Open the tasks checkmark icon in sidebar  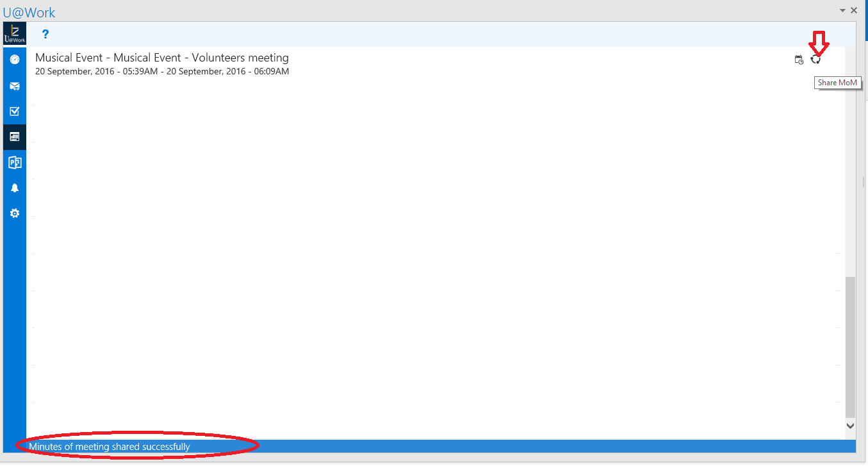coord(15,111)
